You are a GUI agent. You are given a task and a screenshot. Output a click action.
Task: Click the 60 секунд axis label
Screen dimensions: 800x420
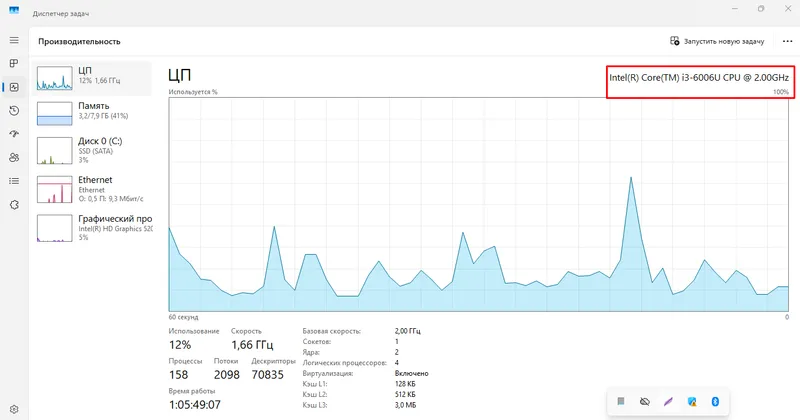click(183, 317)
